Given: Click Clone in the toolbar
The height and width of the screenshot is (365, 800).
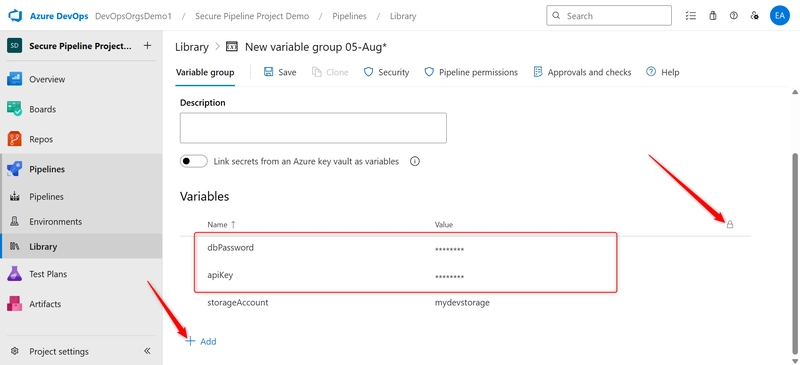Looking at the screenshot, I should (x=330, y=72).
